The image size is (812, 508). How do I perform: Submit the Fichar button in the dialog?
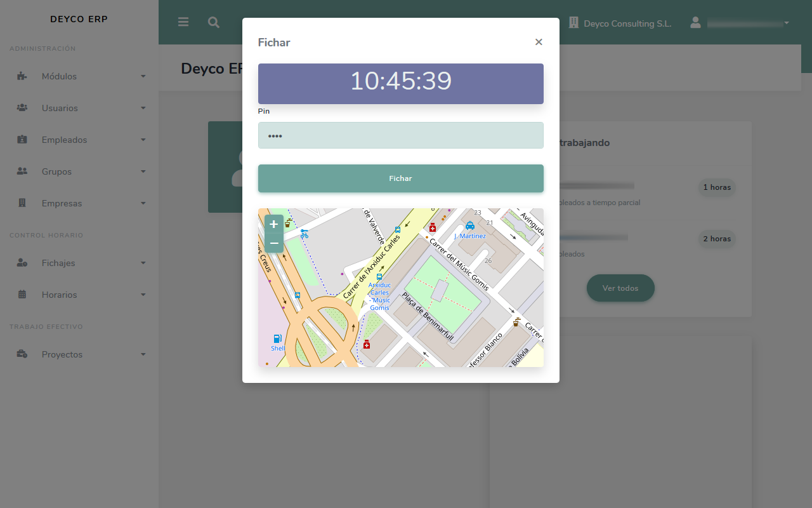tap(401, 178)
